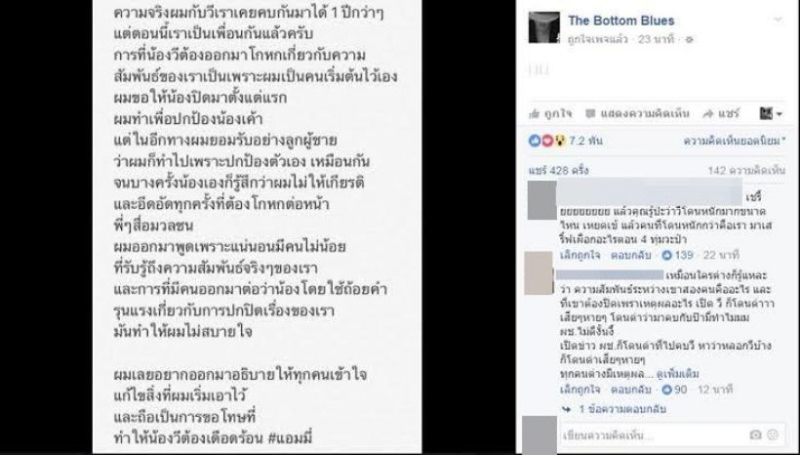
Task: Toggle เลิกถูกใจ on the second comment
Action: coord(580,390)
